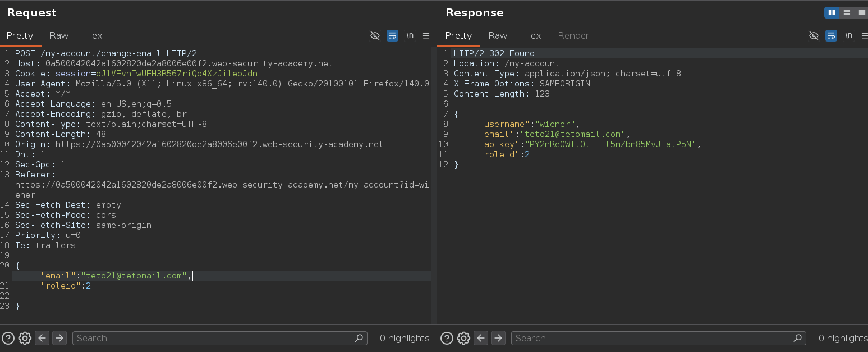Click 'Location: /my-account' response header
Image resolution: width=868 pixels, height=352 pixels.
507,63
